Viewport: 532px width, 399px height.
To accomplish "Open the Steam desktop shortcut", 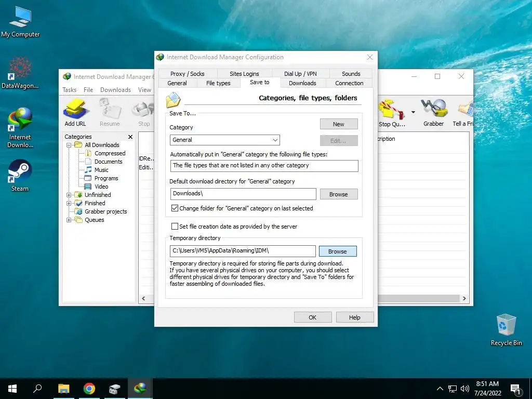I will click(20, 176).
